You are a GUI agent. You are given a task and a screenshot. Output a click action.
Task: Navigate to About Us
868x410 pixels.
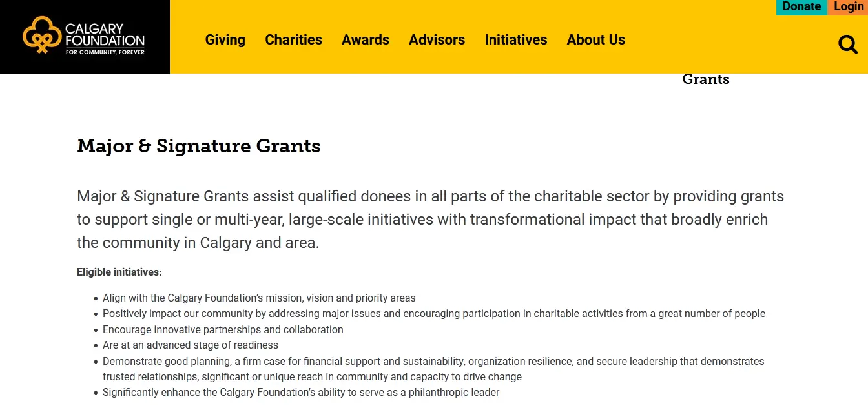tap(595, 40)
